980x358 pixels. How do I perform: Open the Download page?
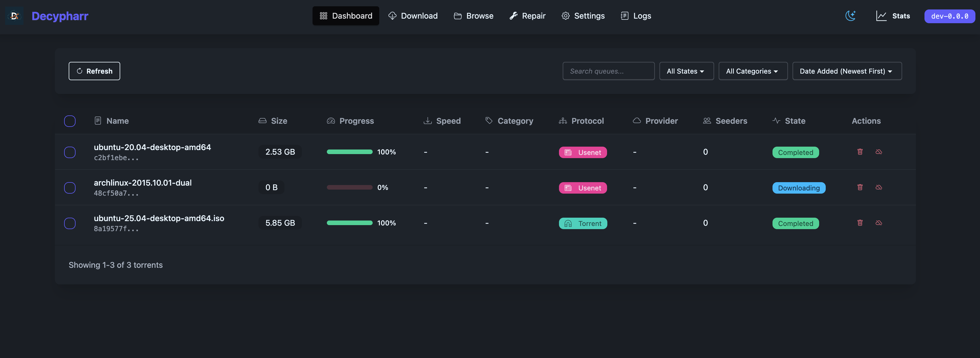tap(413, 16)
